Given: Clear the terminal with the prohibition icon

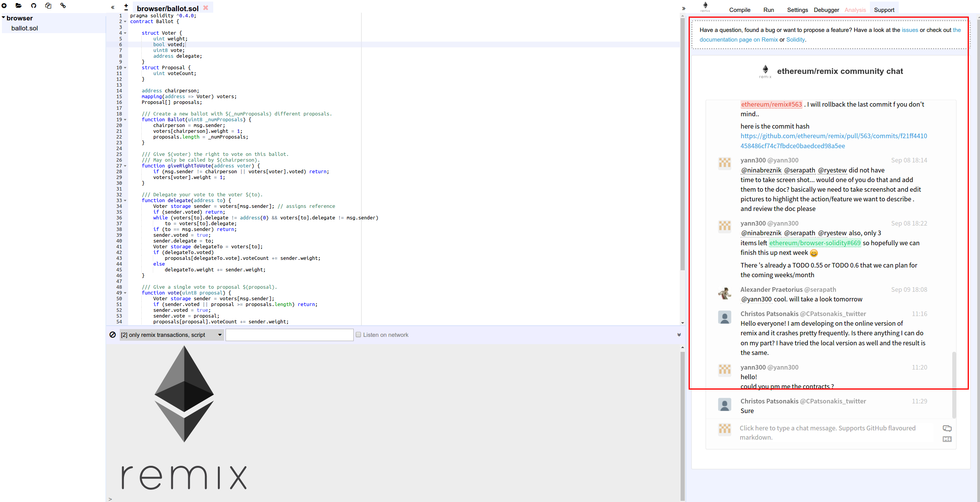Looking at the screenshot, I should tap(112, 335).
